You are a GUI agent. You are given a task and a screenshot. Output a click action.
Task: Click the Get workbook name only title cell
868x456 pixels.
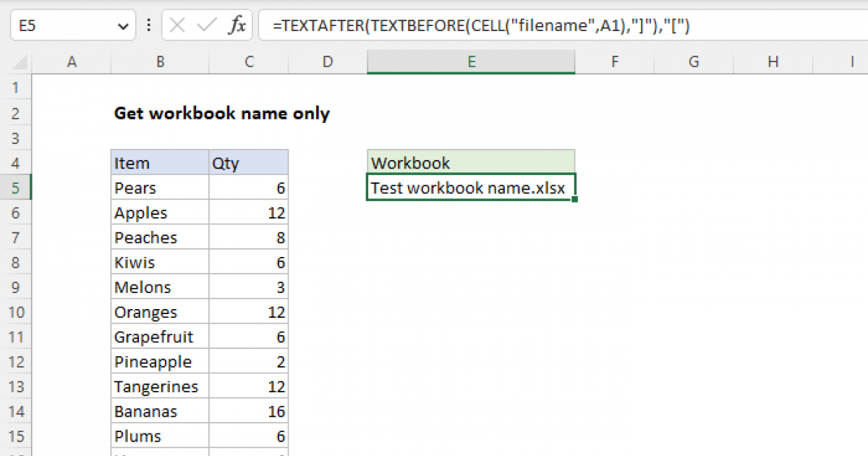[221, 114]
